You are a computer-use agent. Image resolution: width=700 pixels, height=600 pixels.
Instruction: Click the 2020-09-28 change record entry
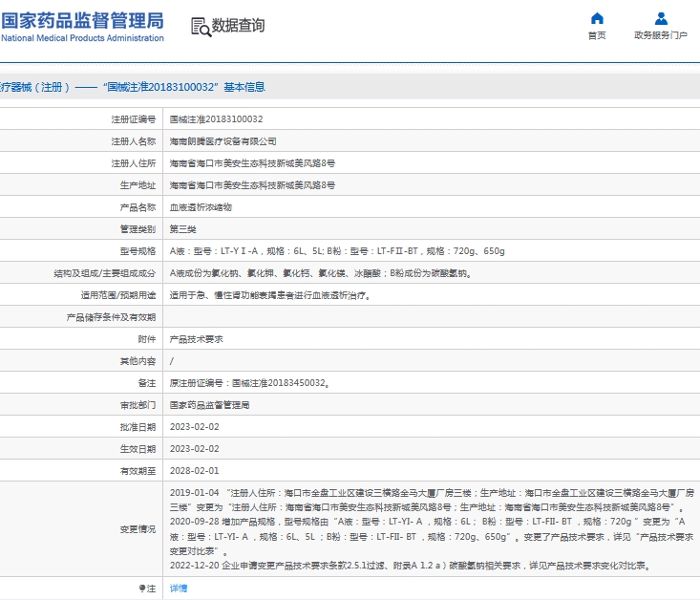pyautogui.click(x=432, y=536)
